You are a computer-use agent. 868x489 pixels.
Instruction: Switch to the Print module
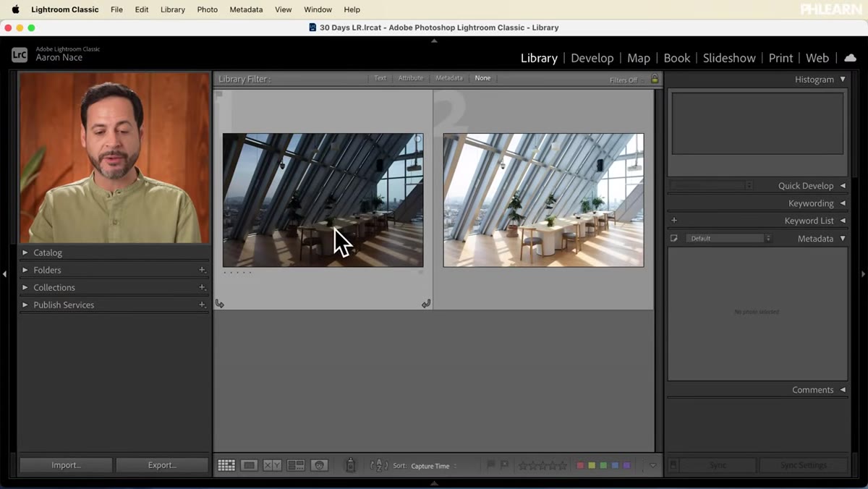click(780, 58)
